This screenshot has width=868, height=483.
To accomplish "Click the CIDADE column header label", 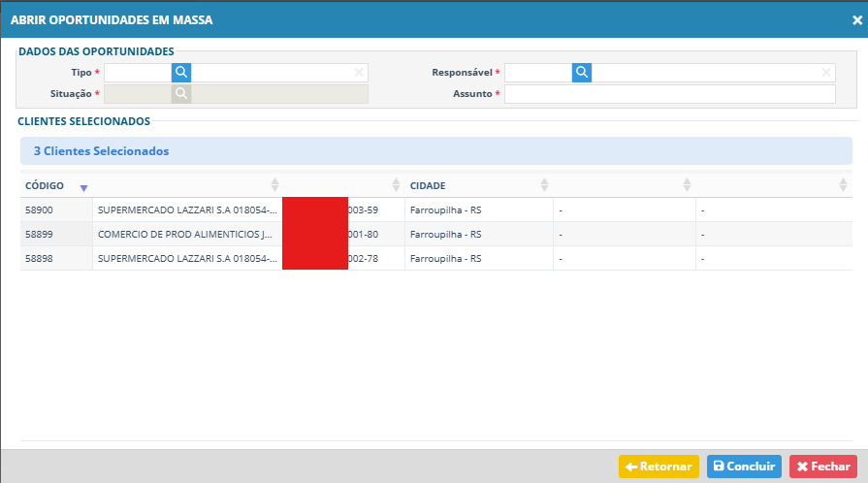I will 428,185.
